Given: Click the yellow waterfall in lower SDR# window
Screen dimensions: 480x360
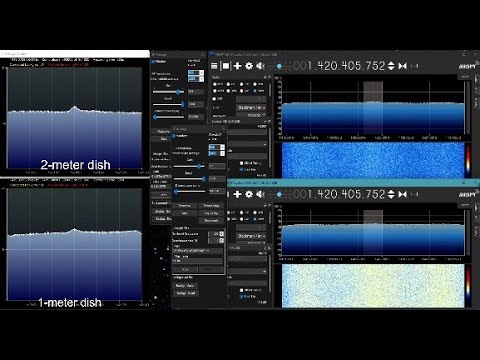Looking at the screenshot, I should pyautogui.click(x=373, y=286).
